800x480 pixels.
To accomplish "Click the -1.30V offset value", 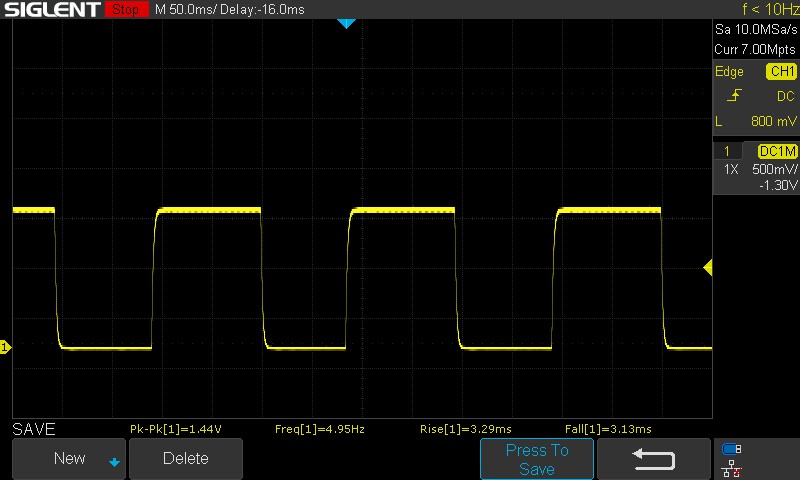I will [778, 185].
